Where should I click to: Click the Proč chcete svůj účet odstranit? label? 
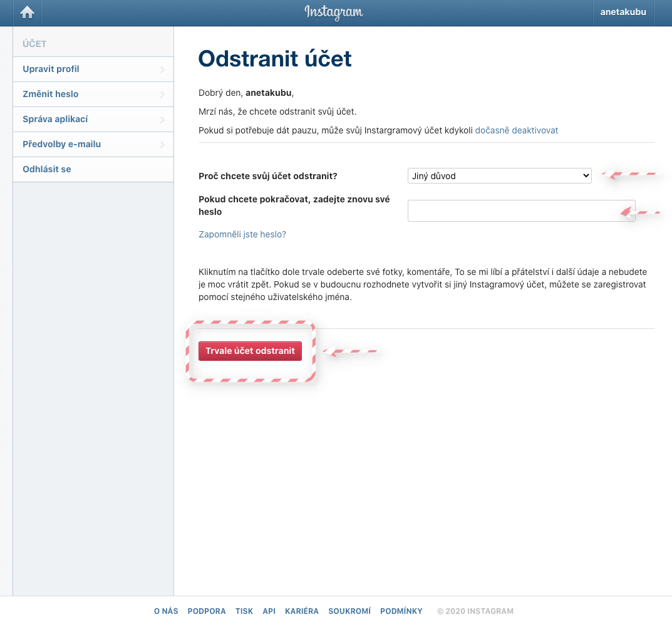click(268, 176)
